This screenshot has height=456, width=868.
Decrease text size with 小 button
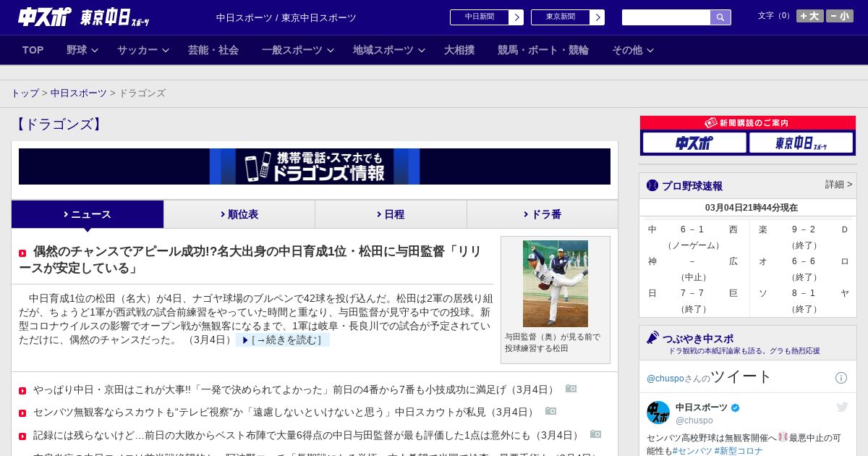840,16
